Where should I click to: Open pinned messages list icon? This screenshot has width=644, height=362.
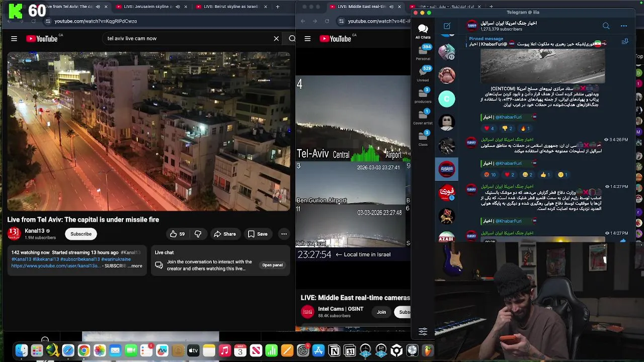625,41
